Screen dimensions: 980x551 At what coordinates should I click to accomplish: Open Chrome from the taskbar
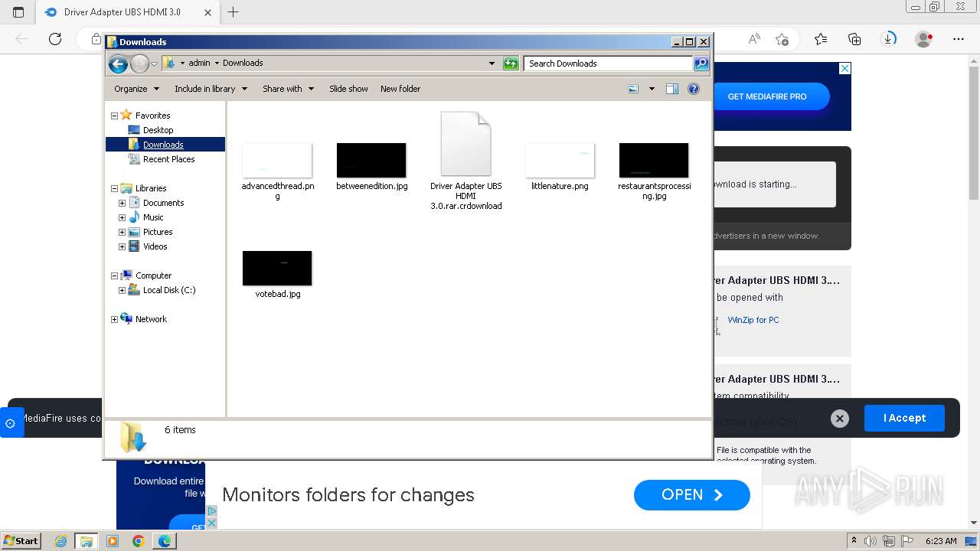pos(138,541)
